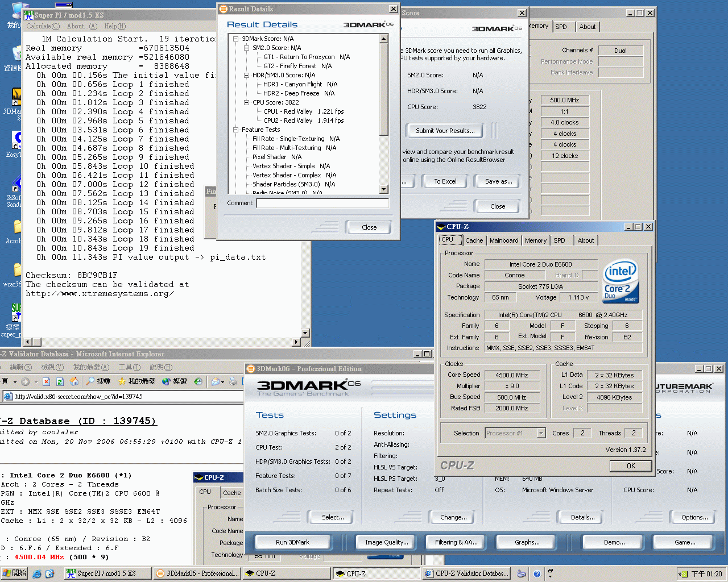728x582 pixels.
Task: Open the 3DMark desktop shortcut icon
Action: 16,98
